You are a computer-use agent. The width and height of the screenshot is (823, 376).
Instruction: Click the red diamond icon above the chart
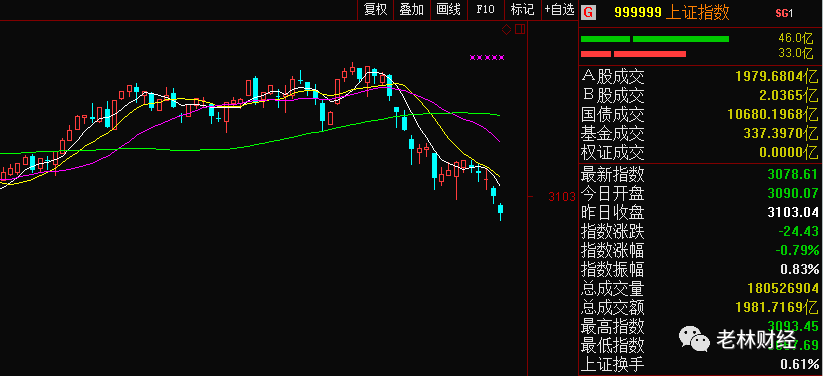click(507, 29)
